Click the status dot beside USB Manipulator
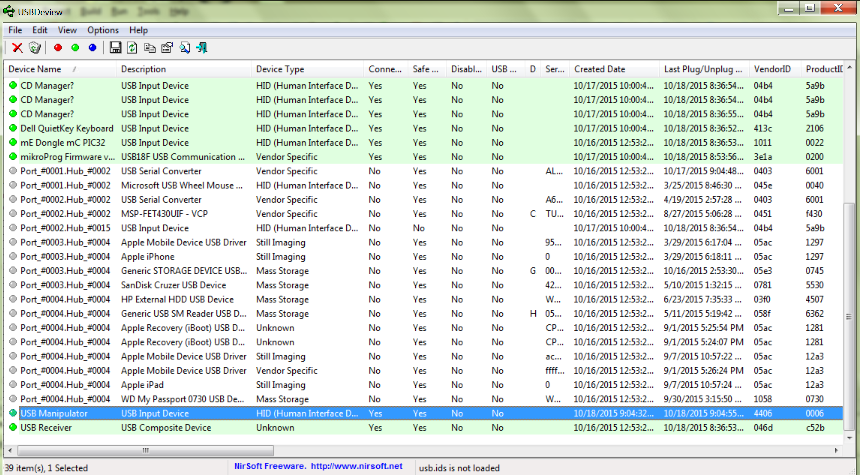Viewport: 860px width, 475px height. [x=13, y=413]
